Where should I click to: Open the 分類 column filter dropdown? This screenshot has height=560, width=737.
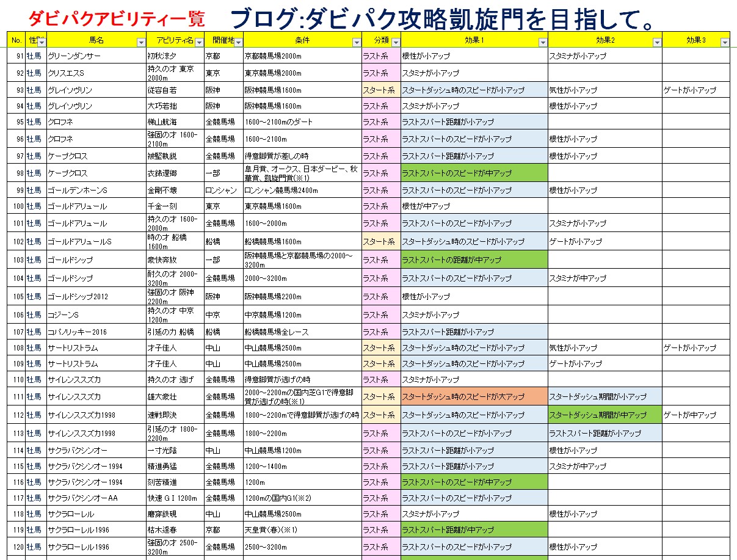point(396,42)
